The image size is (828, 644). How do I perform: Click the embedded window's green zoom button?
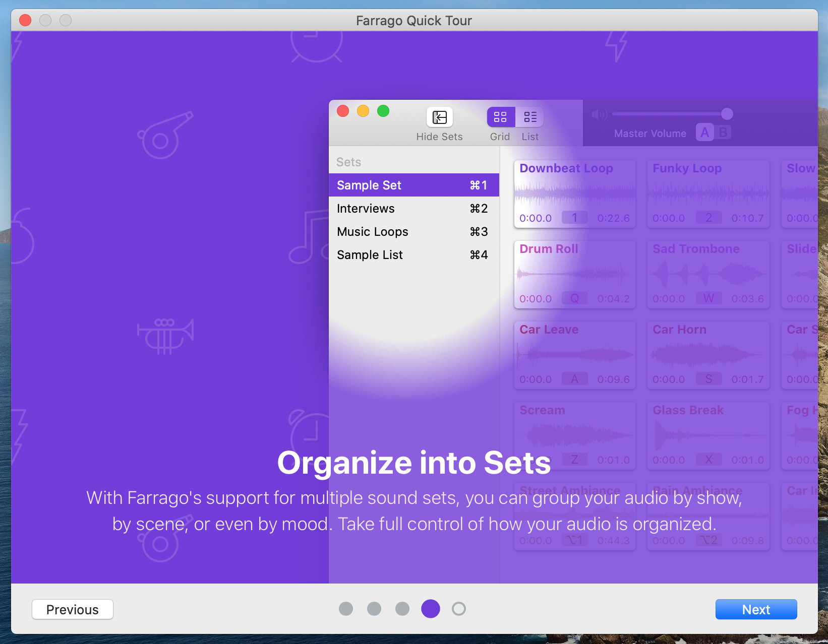tap(383, 111)
